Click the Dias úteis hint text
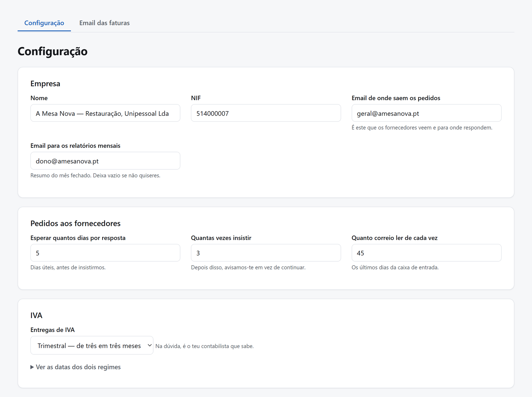 [68, 267]
